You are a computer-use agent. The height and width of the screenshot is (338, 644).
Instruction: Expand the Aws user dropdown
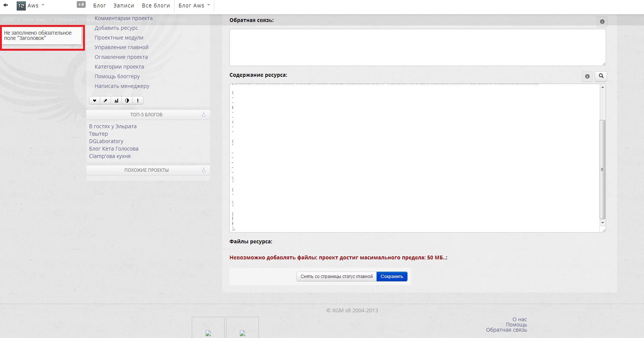(x=43, y=5)
